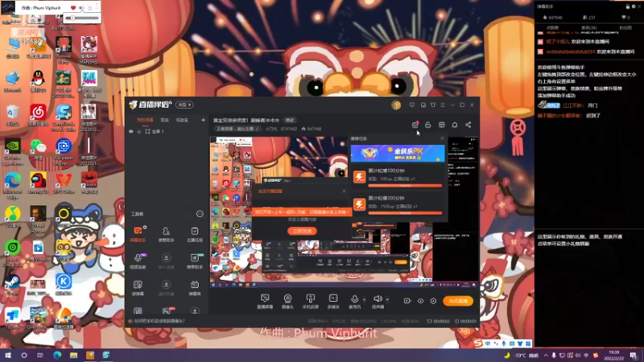
Task: Toggle preview eye icon near settings gear
Action: tap(420, 301)
